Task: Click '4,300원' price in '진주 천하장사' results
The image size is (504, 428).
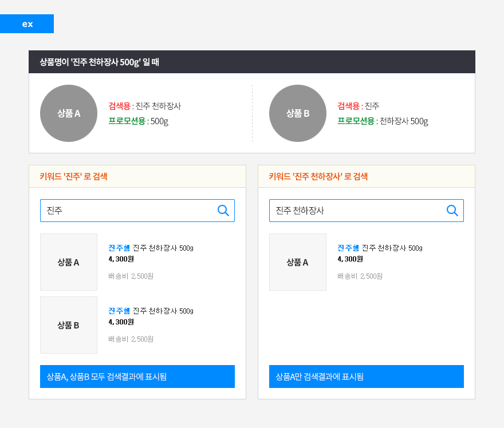Action: 351,259
